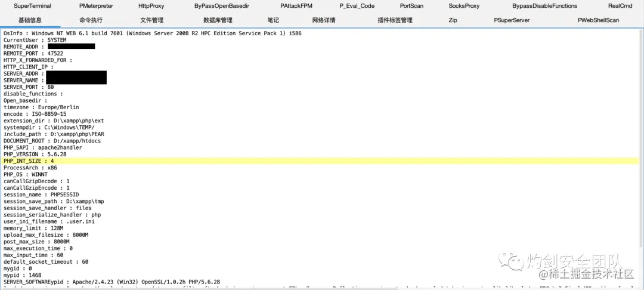Image resolution: width=644 pixels, height=290 pixels.
Task: Open the 数据库管理 tab
Action: [x=218, y=20]
